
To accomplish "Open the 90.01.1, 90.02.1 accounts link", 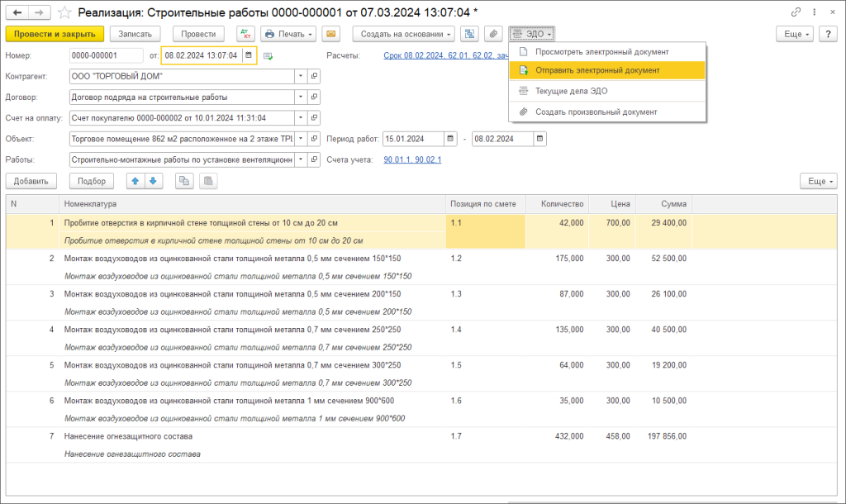I will point(412,159).
